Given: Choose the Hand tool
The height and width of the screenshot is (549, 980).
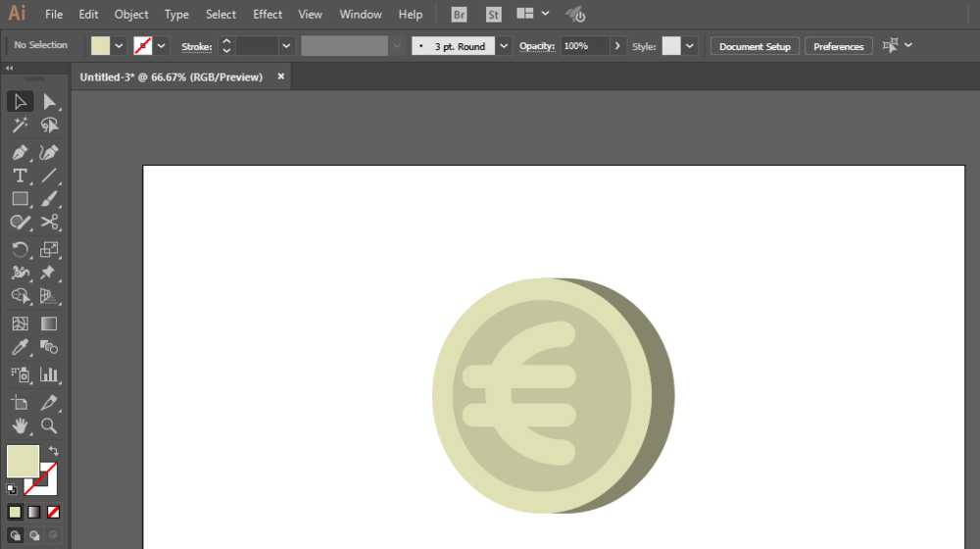Looking at the screenshot, I should 20,425.
